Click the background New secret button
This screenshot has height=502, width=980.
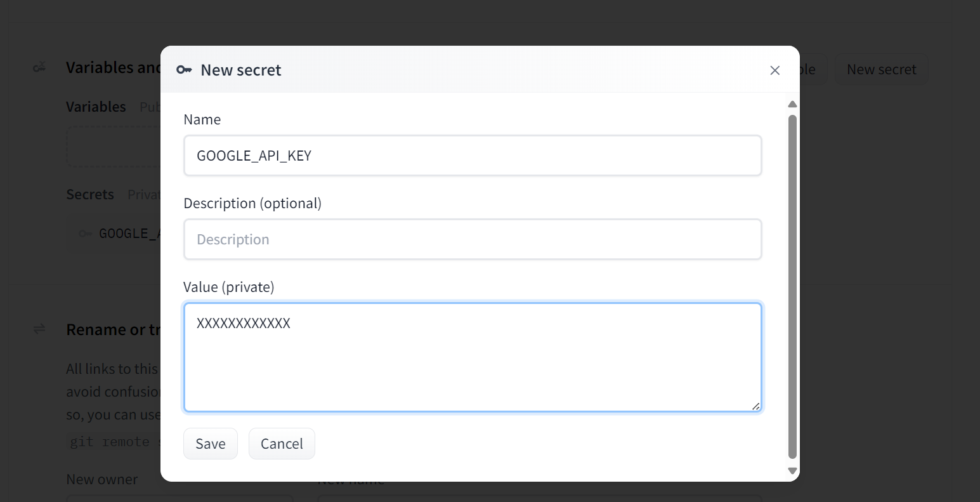(881, 69)
